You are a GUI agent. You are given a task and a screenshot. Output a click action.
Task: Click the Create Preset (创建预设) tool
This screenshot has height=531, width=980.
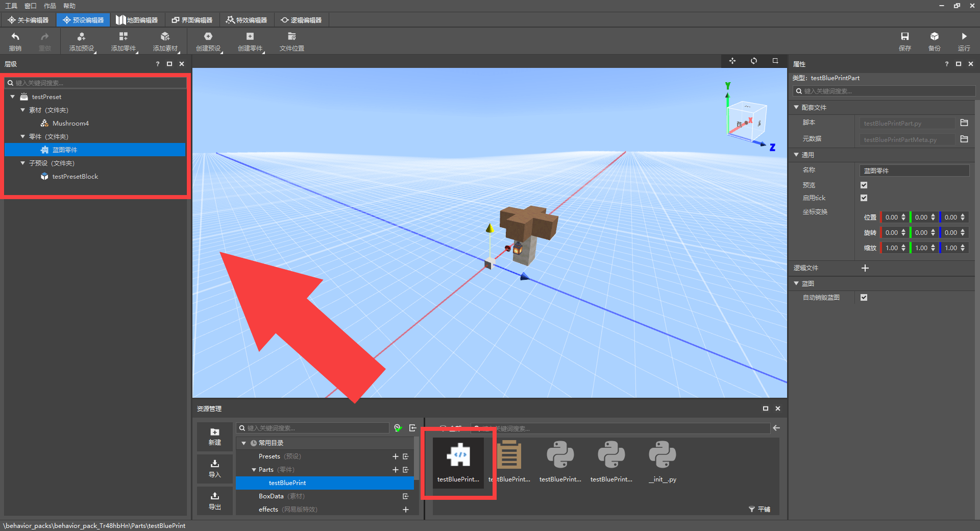[x=208, y=41]
